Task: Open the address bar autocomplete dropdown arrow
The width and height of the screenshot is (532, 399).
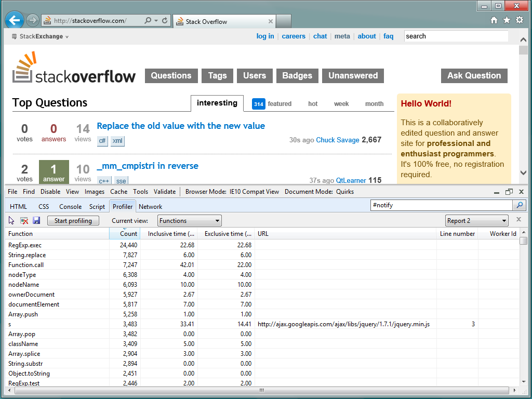Action: point(156,20)
